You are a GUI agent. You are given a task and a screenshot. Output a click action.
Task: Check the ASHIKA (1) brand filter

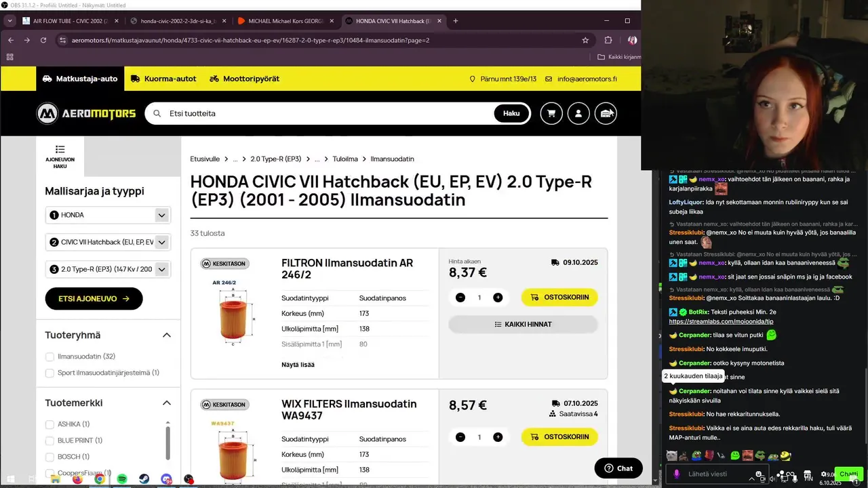tap(50, 424)
